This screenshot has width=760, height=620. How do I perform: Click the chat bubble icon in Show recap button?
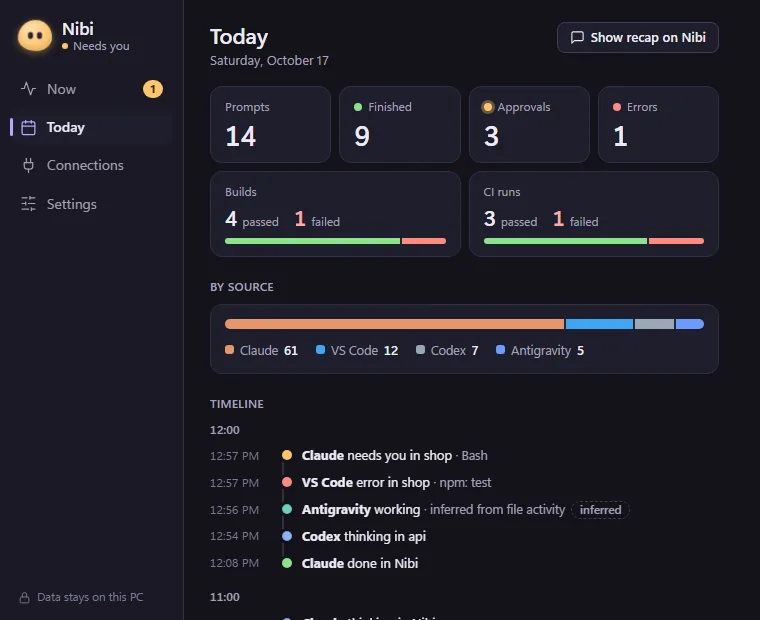click(577, 37)
